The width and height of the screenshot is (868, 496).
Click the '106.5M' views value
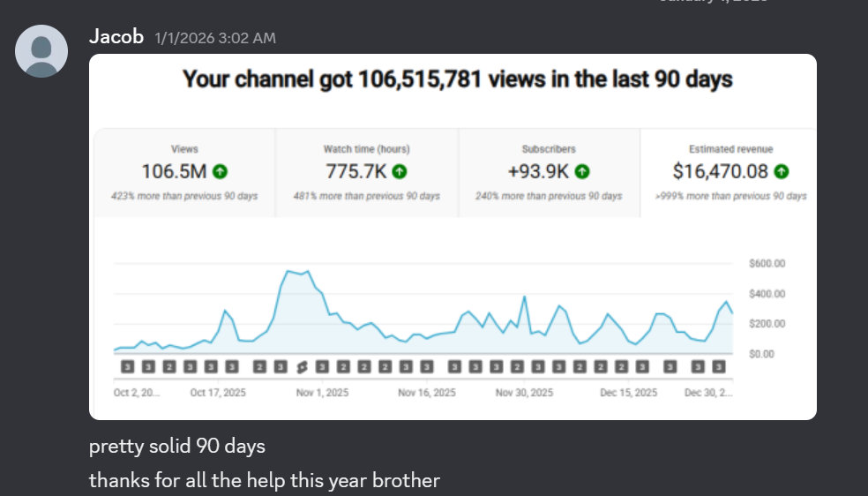(174, 171)
